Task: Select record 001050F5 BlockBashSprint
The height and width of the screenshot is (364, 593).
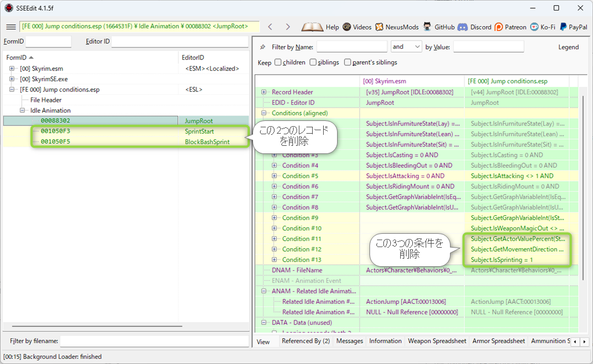Action: [126, 142]
